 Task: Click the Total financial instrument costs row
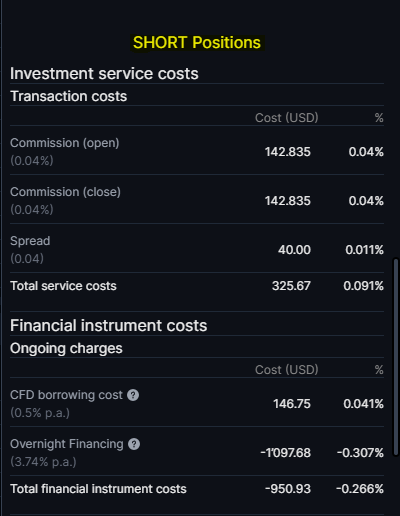[197, 489]
